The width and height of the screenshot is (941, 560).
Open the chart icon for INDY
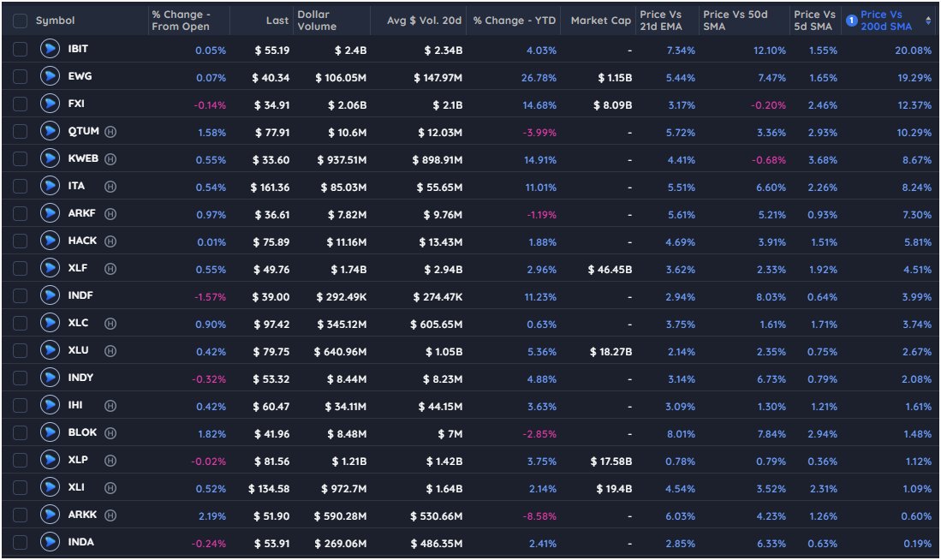coord(50,378)
